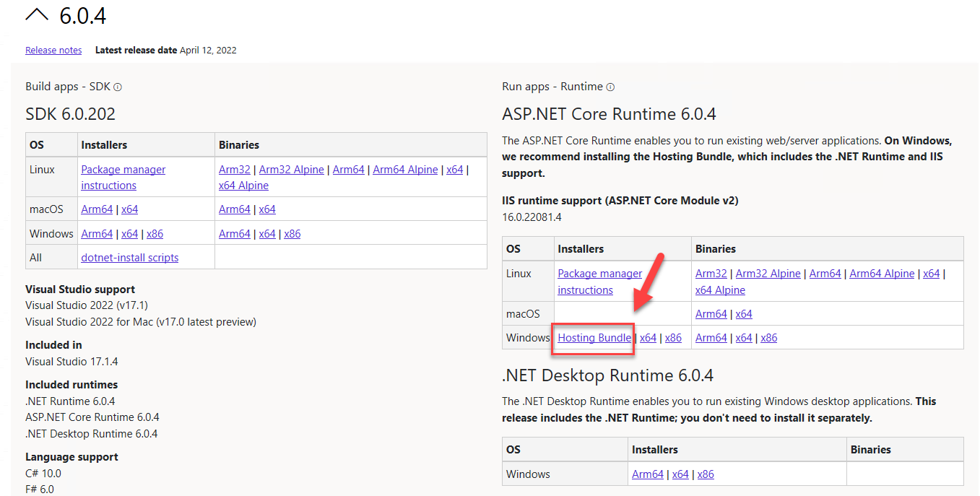Click the info icon beside Build apps - SDK
The width and height of the screenshot is (980, 496).
[x=118, y=87]
